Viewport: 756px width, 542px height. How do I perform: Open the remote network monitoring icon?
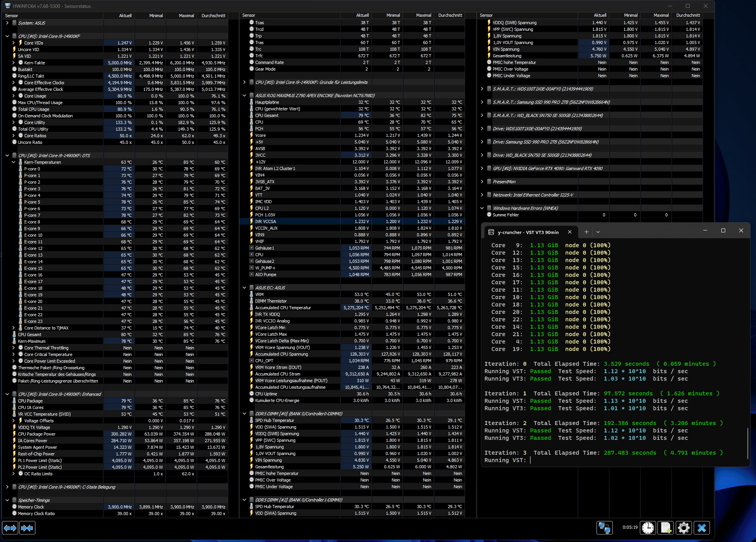click(x=604, y=528)
